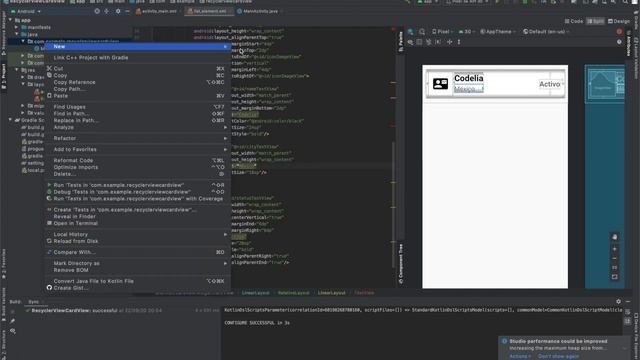This screenshot has width=640, height=360.
Task: Switch editor to Code view
Action: (574, 21)
